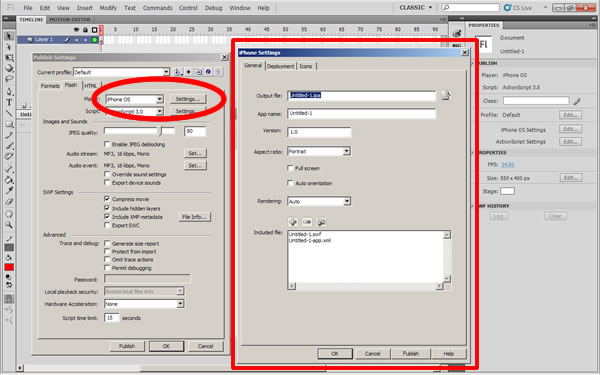Select the Free Transform tool

click(x=9, y=58)
